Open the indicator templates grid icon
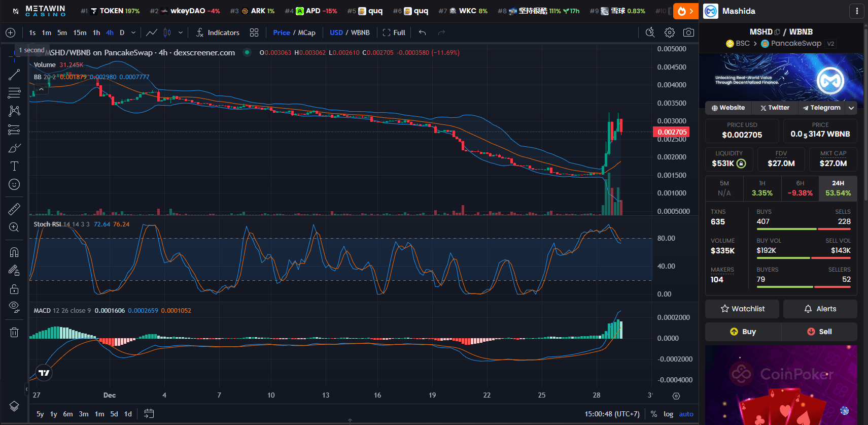Image resolution: width=868 pixels, height=425 pixels. [254, 32]
